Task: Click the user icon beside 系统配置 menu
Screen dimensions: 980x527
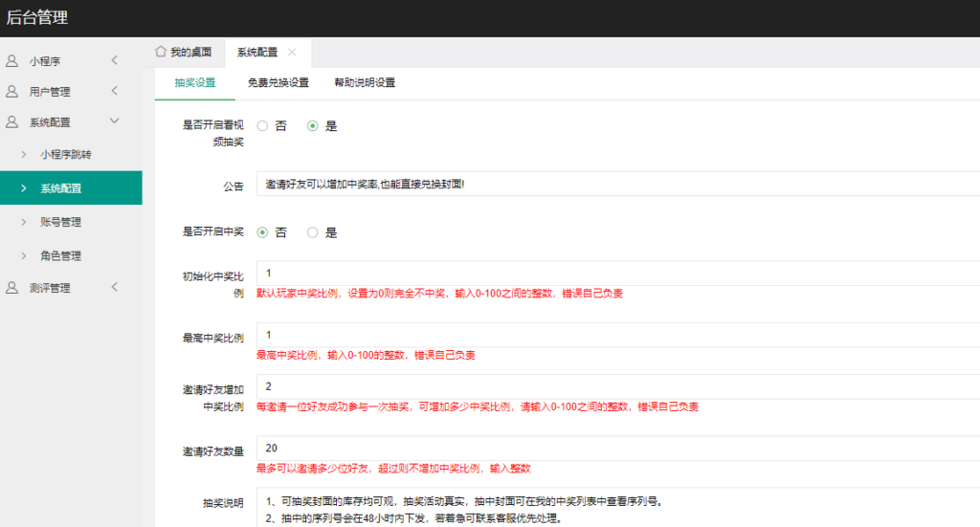Action: point(11,122)
